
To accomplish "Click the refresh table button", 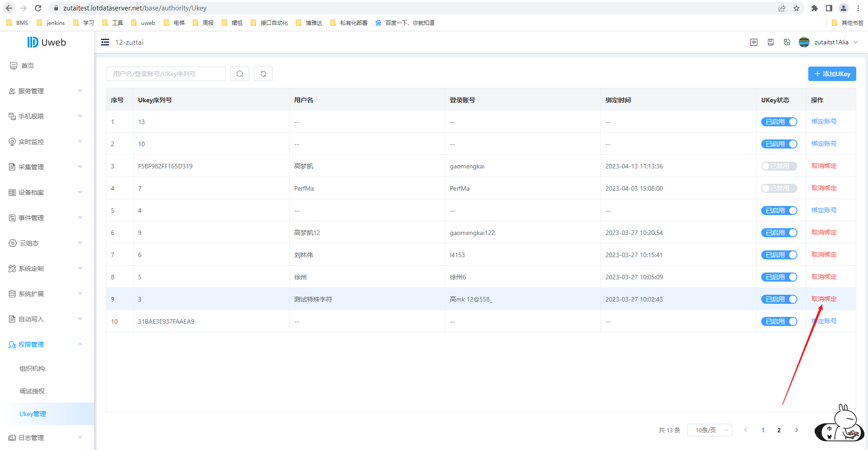I will point(263,74).
